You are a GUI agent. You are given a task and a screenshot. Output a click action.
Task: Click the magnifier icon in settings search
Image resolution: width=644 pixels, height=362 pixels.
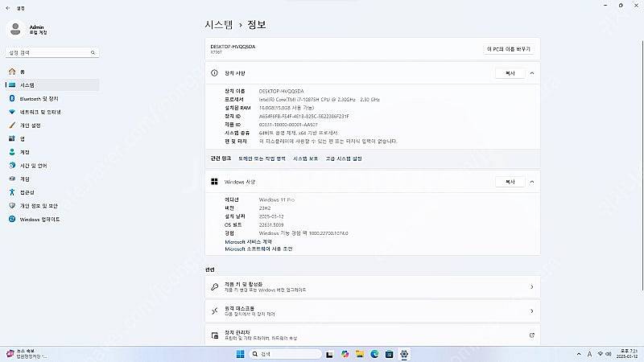coord(93,52)
